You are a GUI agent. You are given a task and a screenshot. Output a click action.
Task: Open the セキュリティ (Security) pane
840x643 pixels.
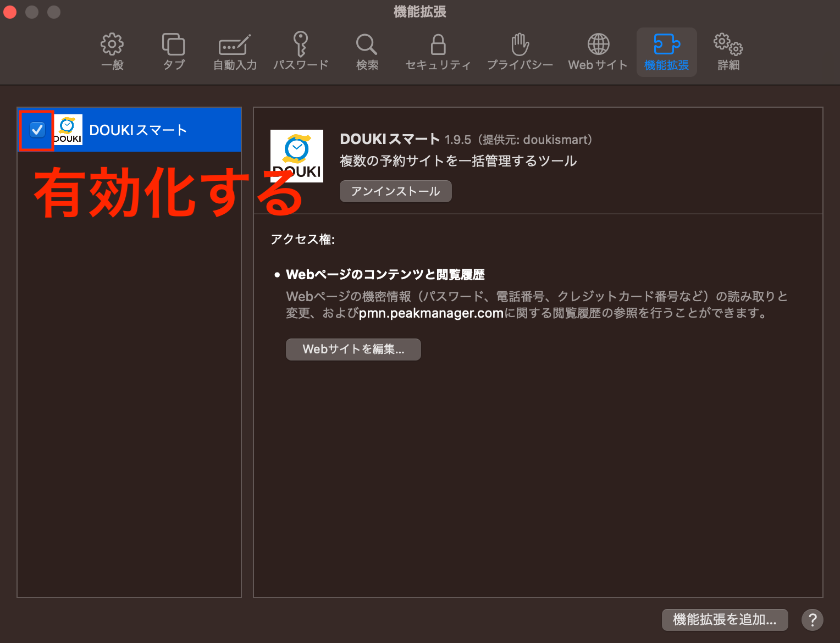(x=438, y=52)
